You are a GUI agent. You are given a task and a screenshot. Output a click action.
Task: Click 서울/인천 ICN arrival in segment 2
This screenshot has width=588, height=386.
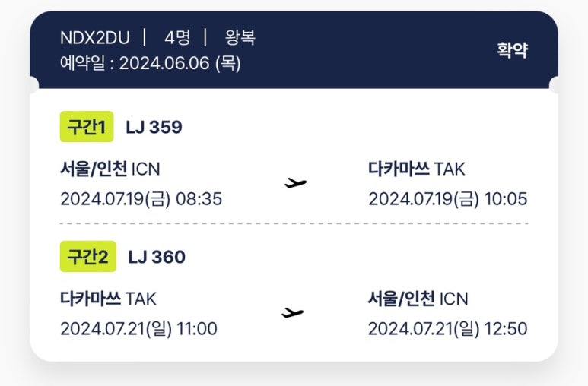click(418, 299)
